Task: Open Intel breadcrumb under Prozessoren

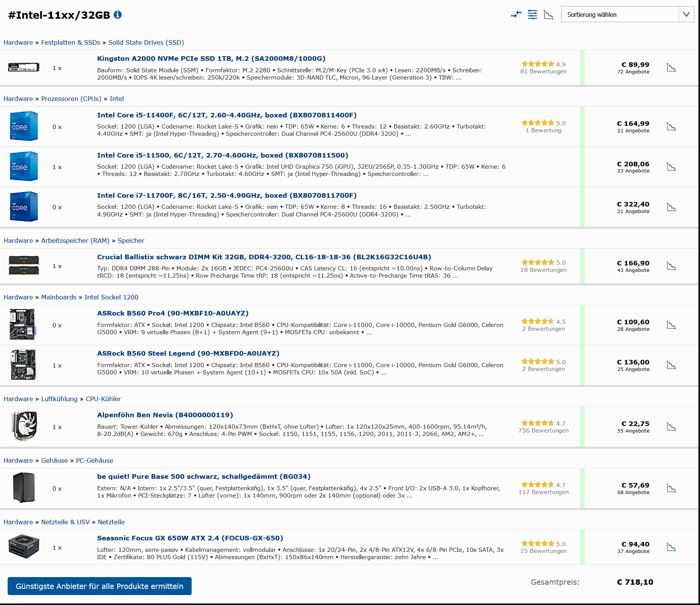Action: click(117, 99)
